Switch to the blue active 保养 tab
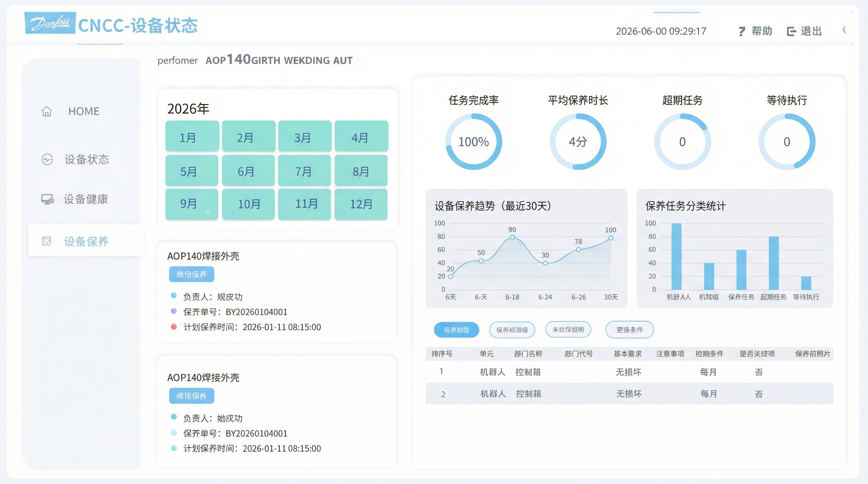The height and width of the screenshot is (484, 868). click(x=457, y=330)
